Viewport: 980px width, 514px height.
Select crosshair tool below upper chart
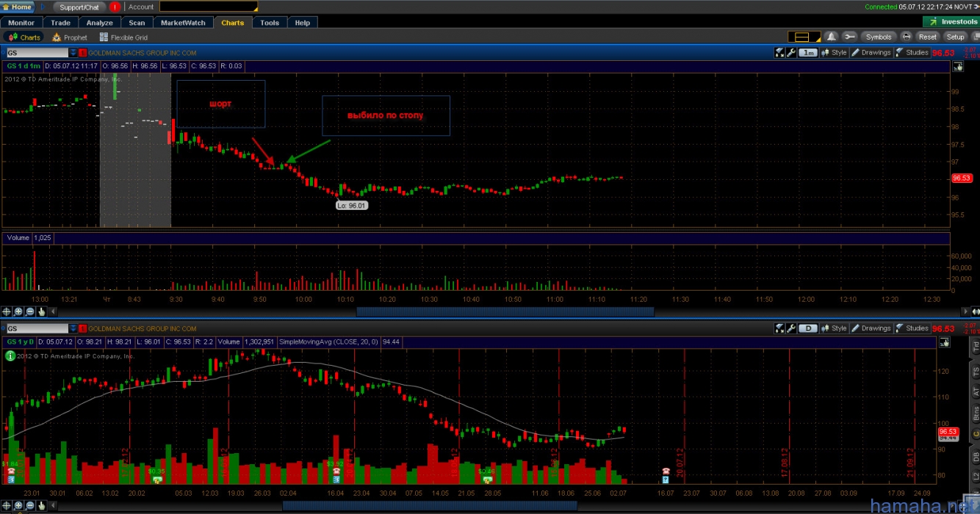(7, 311)
